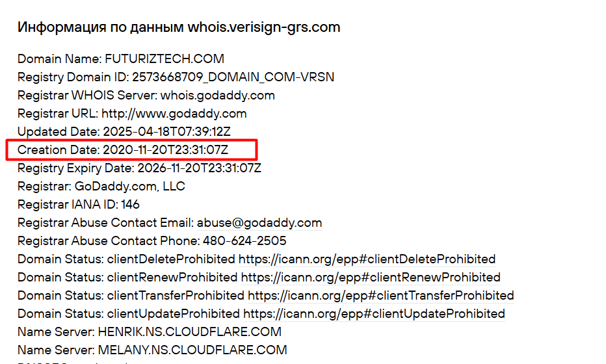Click the Registrar IANA ID 146 line
606x364 pixels.
pos(79,204)
